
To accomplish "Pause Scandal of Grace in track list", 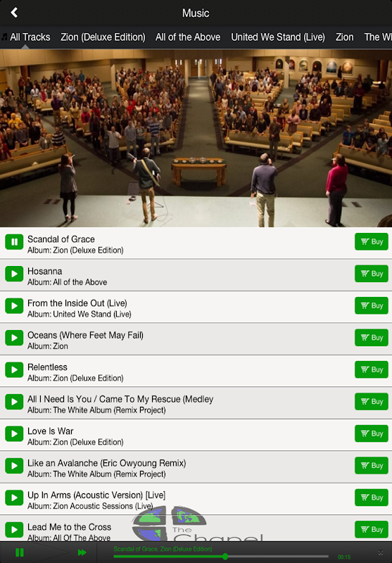I will point(14,242).
